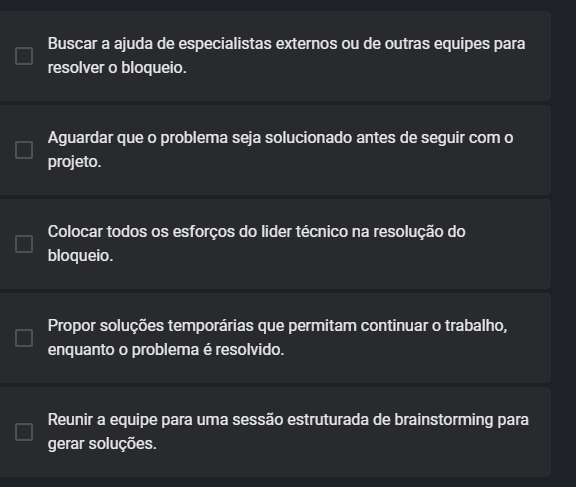Select the "Reunir a equipe" brainstorming checkbox
Image resolution: width=576 pixels, height=487 pixels.
[24, 432]
